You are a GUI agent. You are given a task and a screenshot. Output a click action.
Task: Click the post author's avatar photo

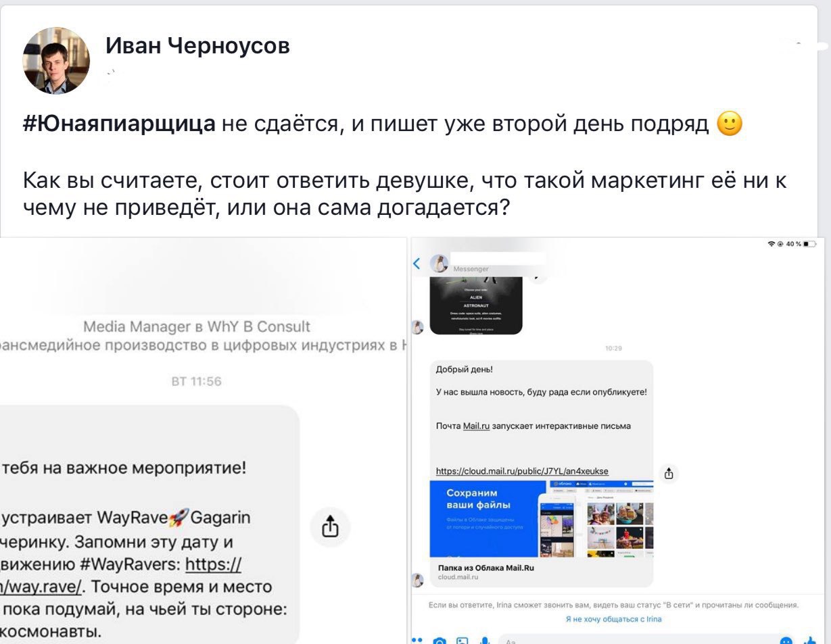pyautogui.click(x=56, y=61)
